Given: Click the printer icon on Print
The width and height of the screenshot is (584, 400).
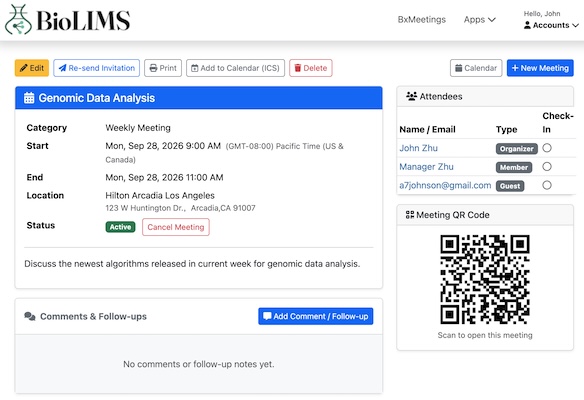Looking at the screenshot, I should coord(153,68).
